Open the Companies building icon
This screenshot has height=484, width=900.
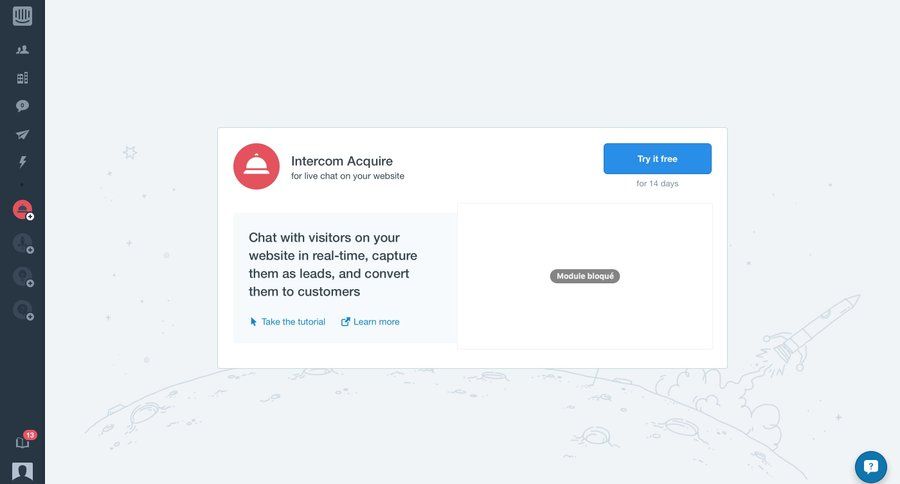pyautogui.click(x=22, y=78)
